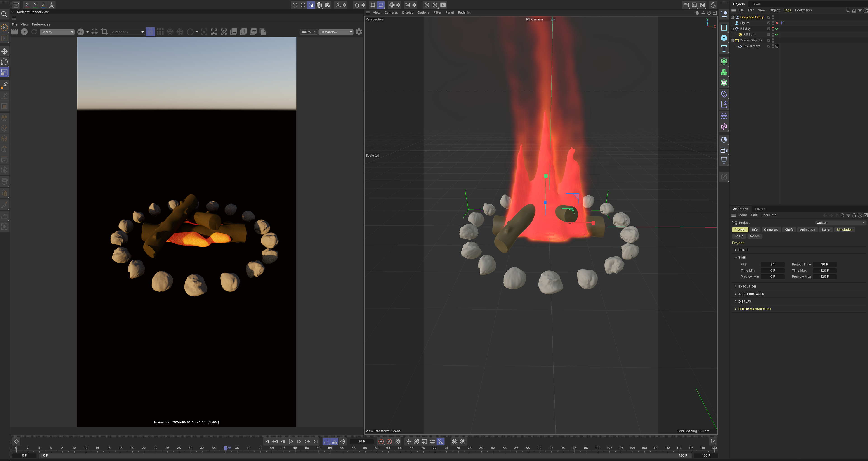Open the Simulation project tab button
The width and height of the screenshot is (868, 461).
tap(844, 230)
